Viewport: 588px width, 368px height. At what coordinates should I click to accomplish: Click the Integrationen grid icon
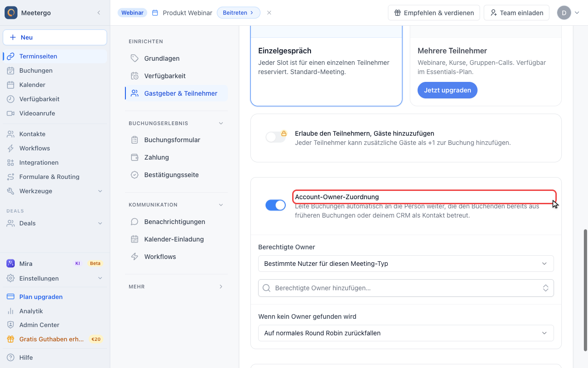11,162
